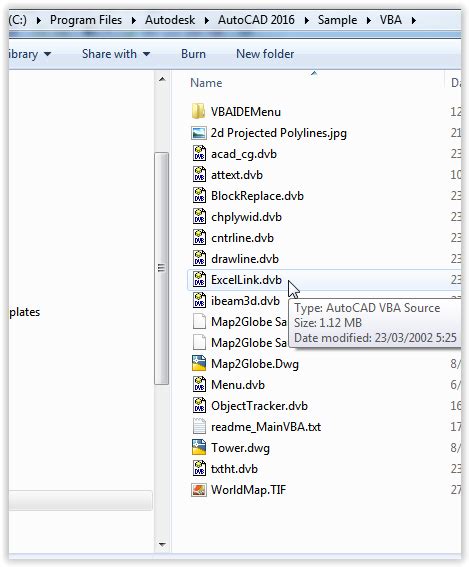This screenshot has width=469, height=567.
Task: Select the cntrline.dvb file icon
Action: [x=199, y=237]
